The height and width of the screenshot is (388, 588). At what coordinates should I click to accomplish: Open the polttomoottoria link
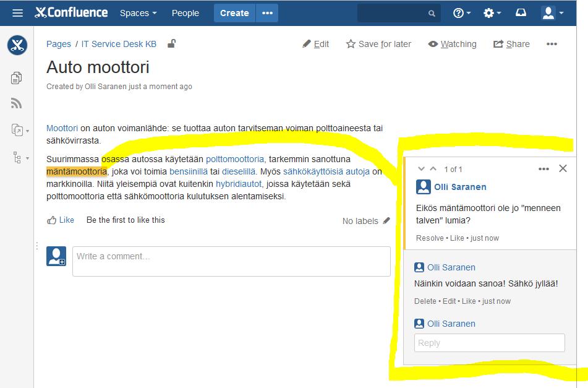click(x=235, y=159)
